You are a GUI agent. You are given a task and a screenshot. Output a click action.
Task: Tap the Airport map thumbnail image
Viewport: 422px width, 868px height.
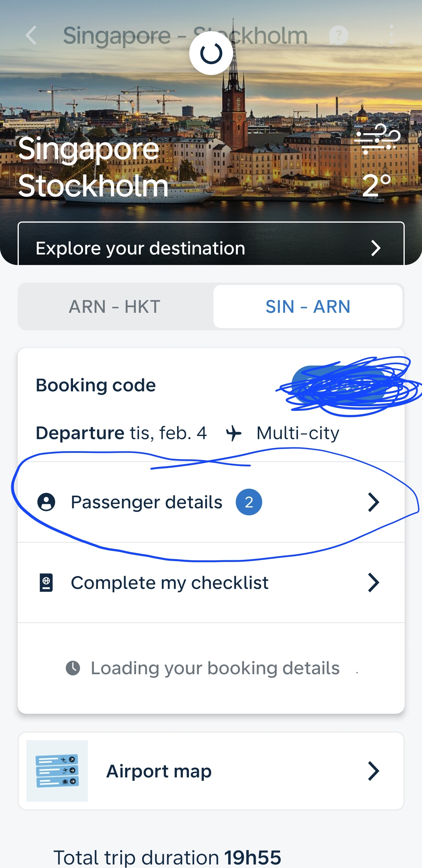[x=57, y=771]
